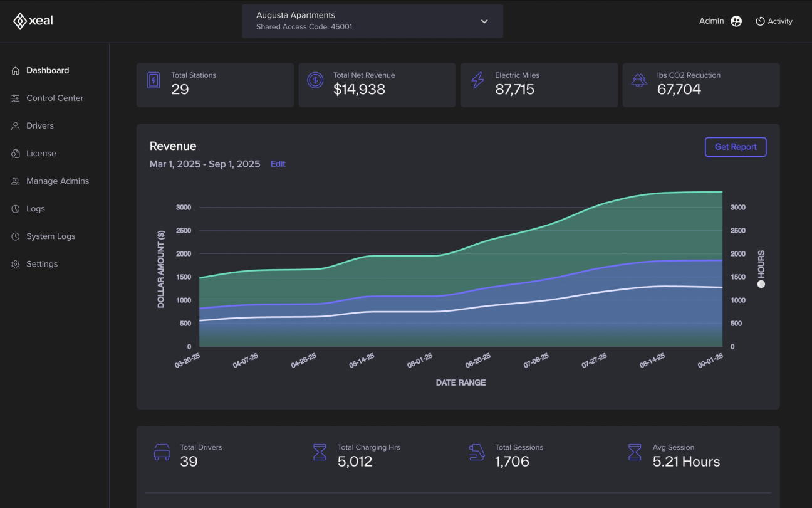Image resolution: width=812 pixels, height=508 pixels.
Task: Click the globe icon next to Admin
Action: pos(736,21)
